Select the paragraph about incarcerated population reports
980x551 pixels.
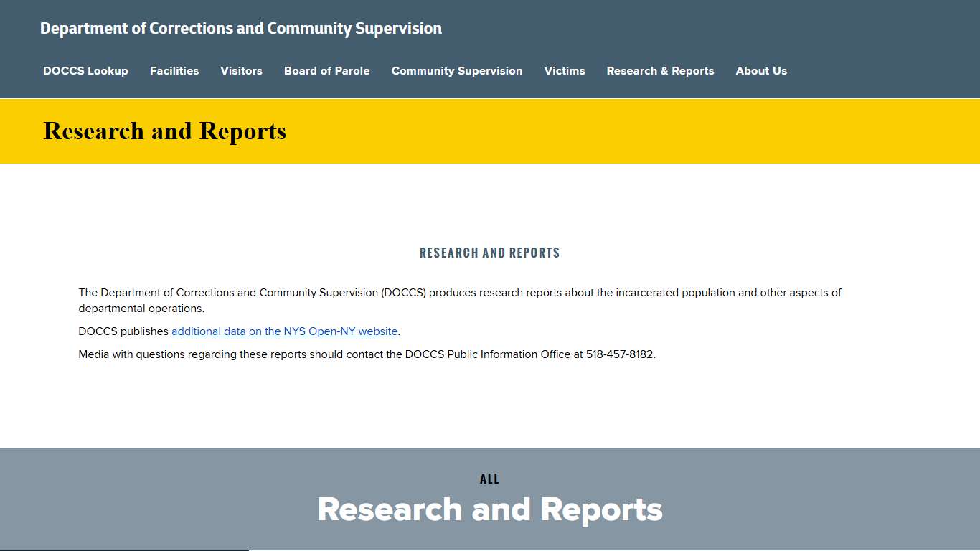pyautogui.click(x=460, y=300)
